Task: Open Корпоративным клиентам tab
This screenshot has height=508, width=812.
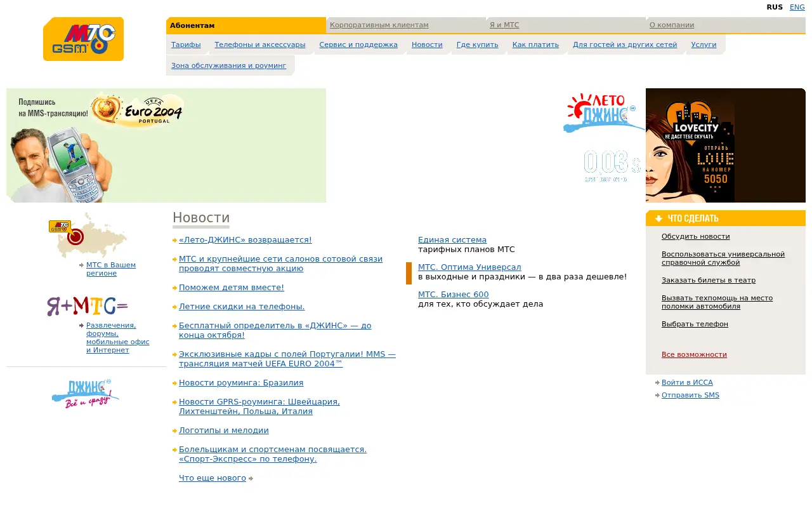Action: tap(379, 25)
